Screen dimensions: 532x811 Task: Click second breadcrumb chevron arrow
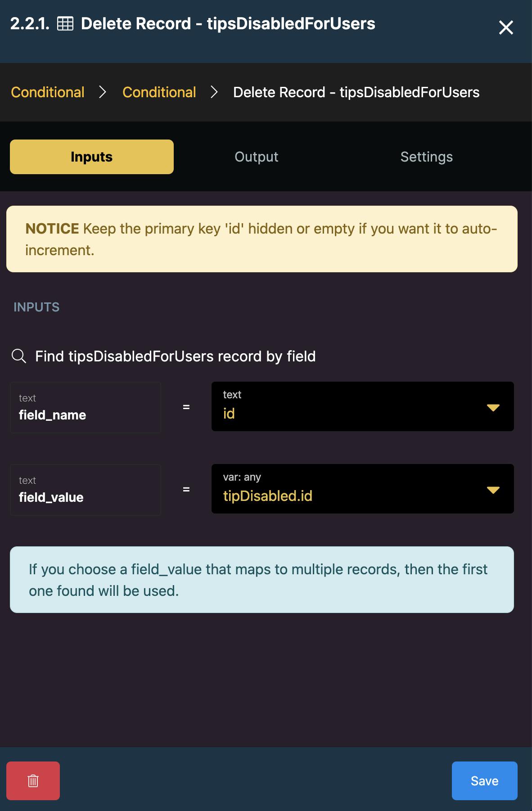214,92
